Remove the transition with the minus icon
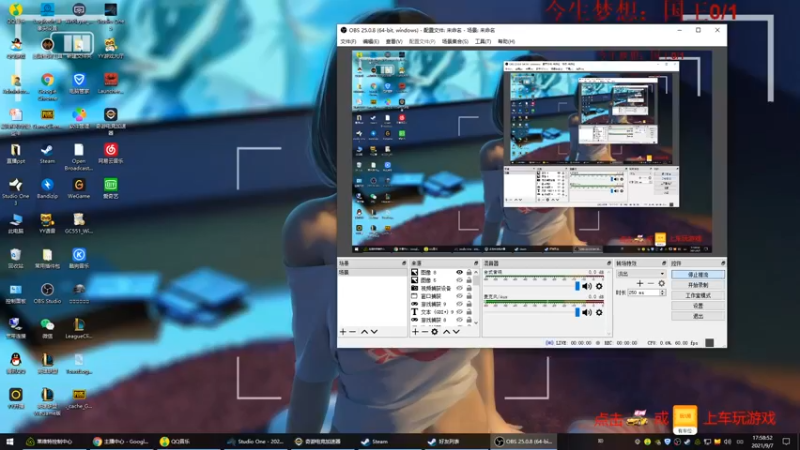Screen dimensions: 800x450 pos(651,283)
